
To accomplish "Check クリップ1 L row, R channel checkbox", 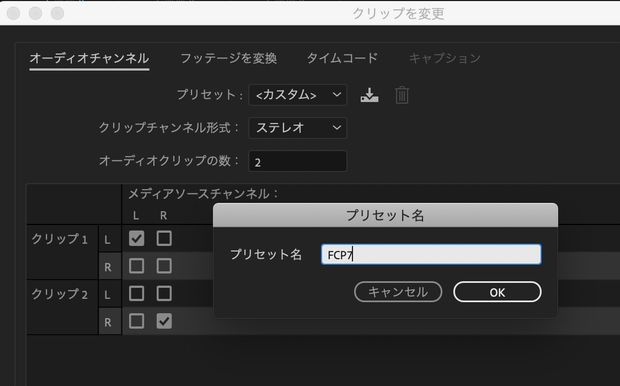I will 164,238.
